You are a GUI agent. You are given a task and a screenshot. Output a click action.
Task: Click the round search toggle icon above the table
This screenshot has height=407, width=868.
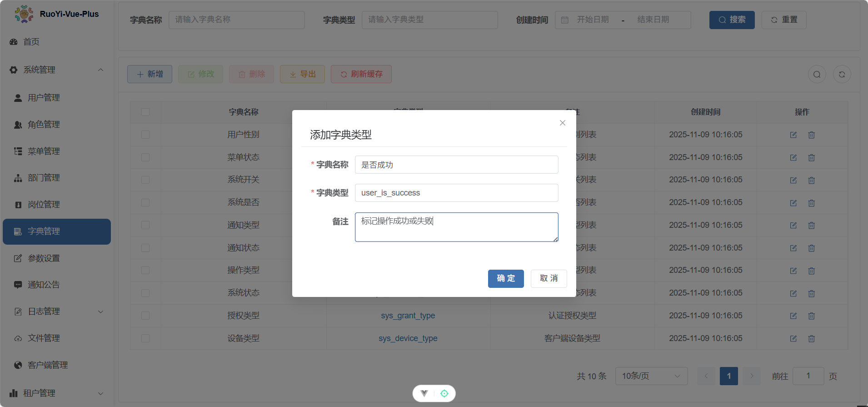pyautogui.click(x=817, y=75)
